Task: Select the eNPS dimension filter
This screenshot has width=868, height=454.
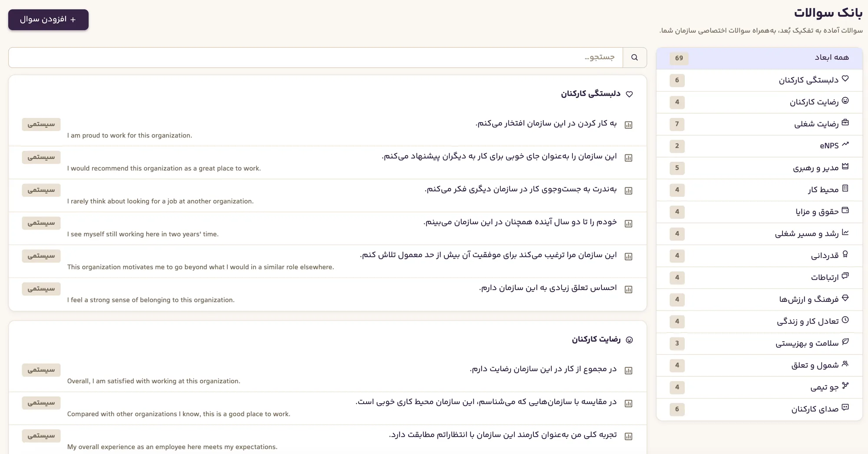Action: (x=759, y=146)
